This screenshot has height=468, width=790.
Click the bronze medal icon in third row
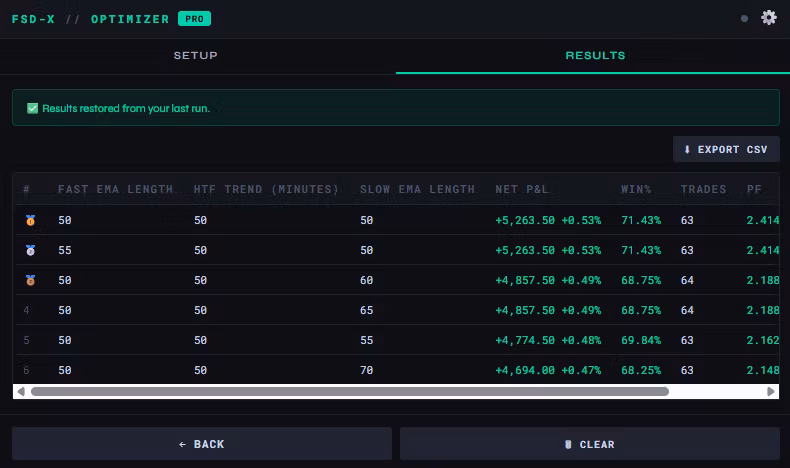coord(30,281)
